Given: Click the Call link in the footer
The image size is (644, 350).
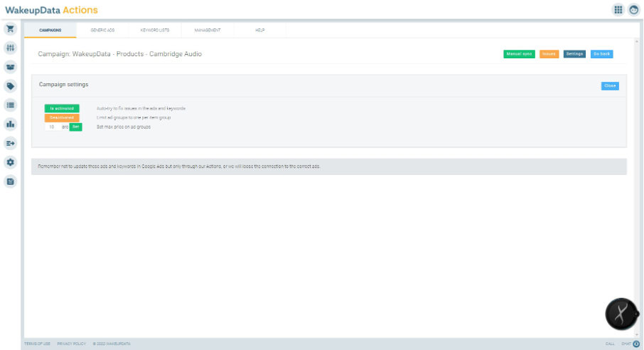Looking at the screenshot, I should 610,344.
